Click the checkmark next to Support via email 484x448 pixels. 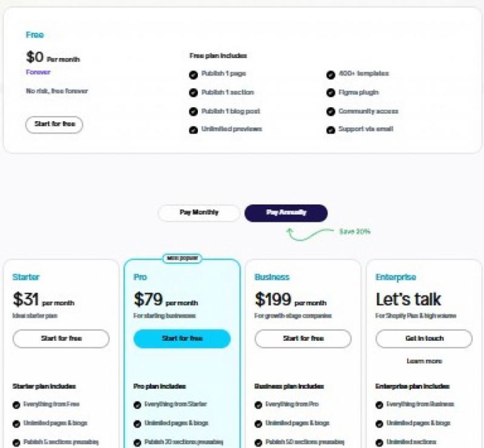[330, 129]
